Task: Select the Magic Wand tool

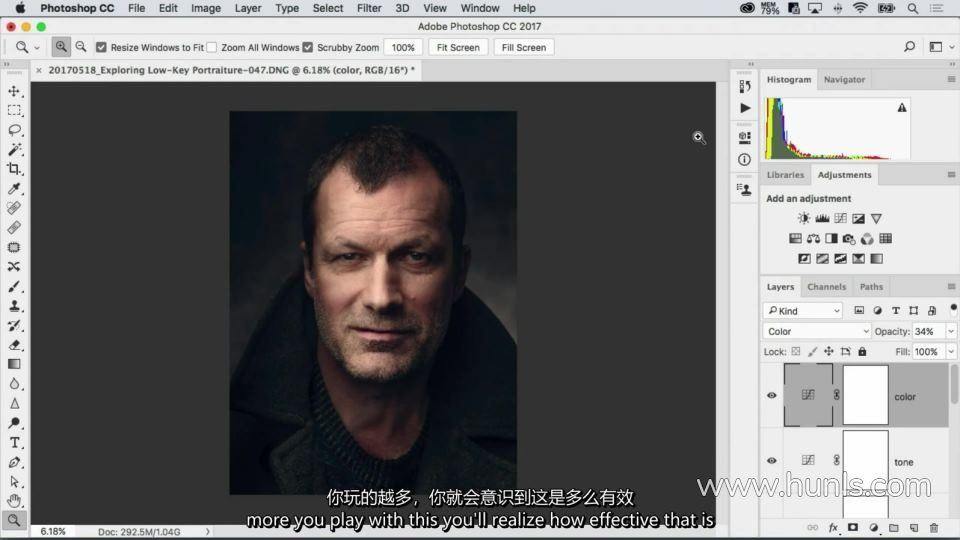Action: click(x=14, y=149)
